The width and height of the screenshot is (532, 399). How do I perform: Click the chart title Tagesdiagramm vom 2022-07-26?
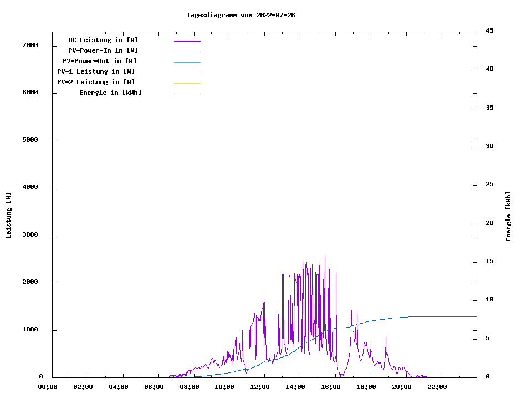(241, 15)
